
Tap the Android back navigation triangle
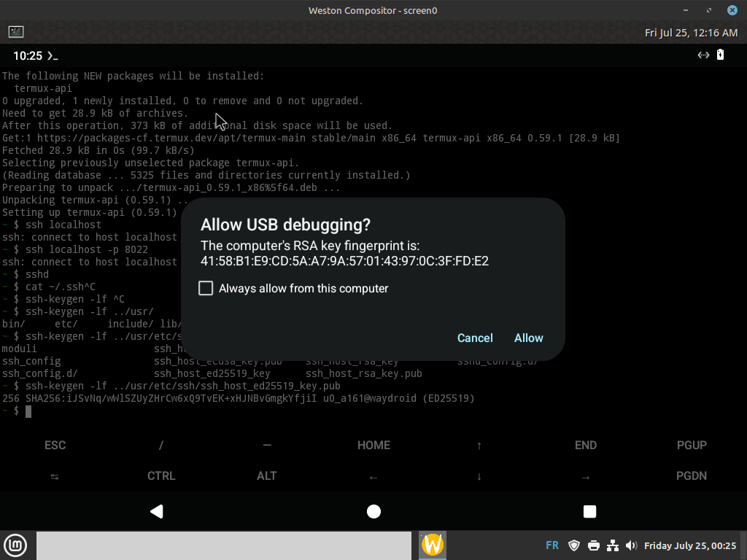point(156,511)
